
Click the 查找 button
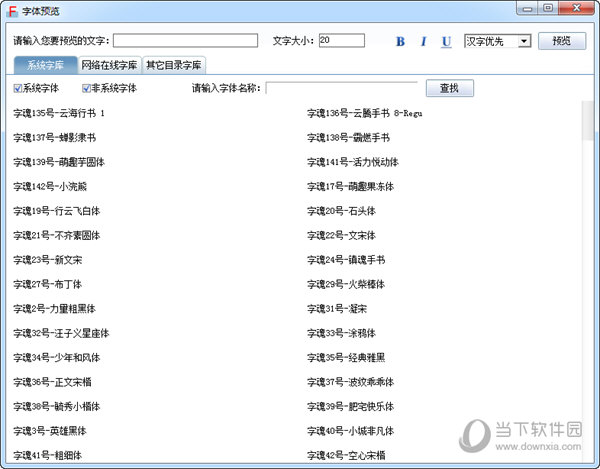[x=450, y=88]
